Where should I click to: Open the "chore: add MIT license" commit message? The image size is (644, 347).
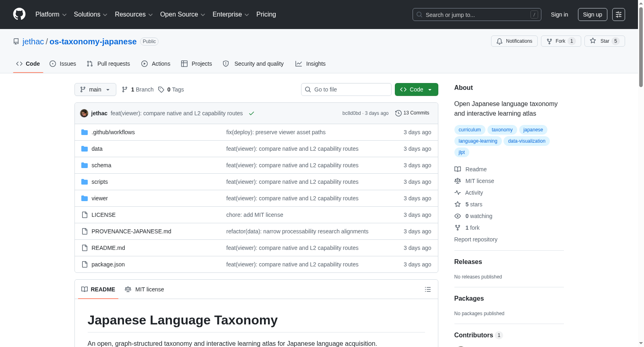255,215
